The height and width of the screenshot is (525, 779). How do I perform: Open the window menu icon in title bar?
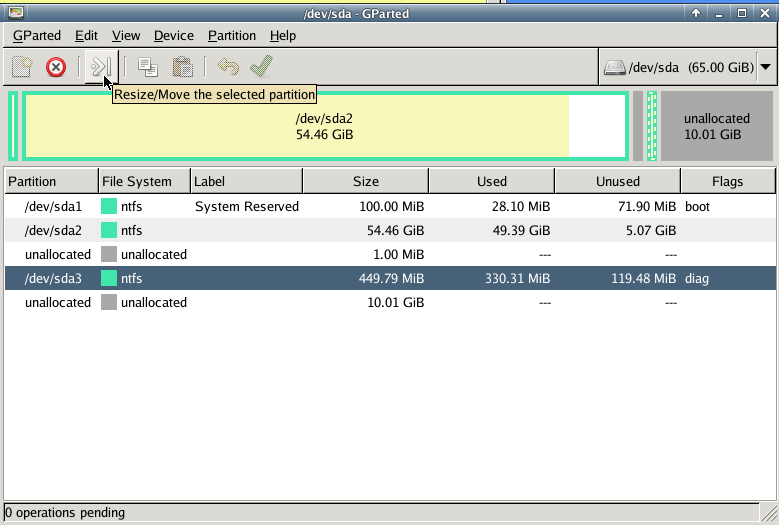14,12
